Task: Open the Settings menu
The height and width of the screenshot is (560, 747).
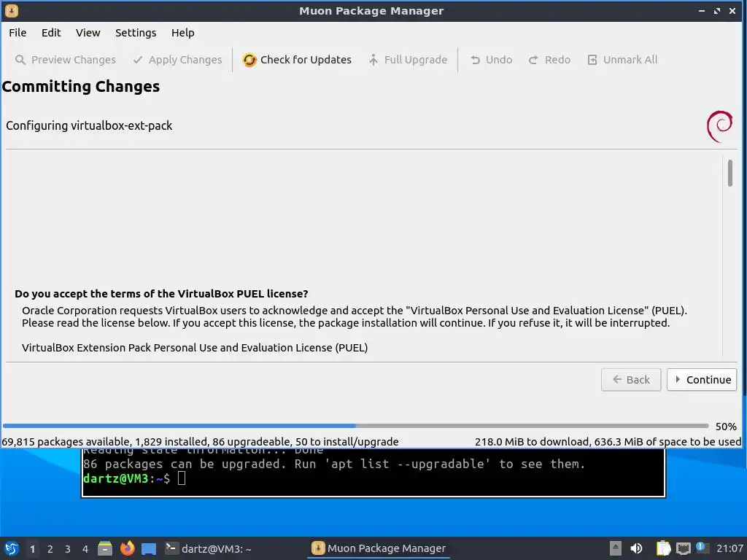Action: coord(136,32)
